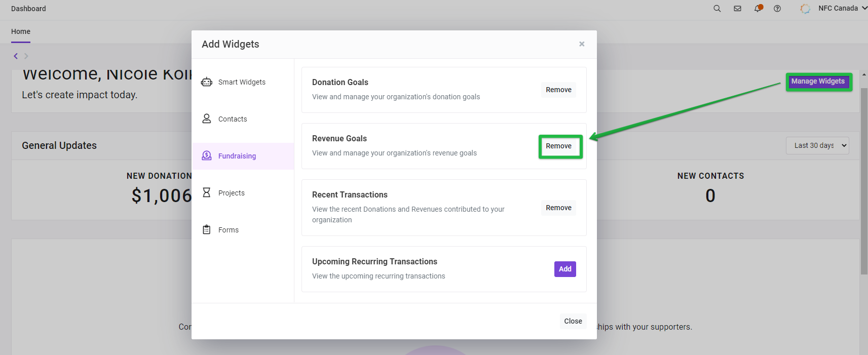Select the Contacts category
868x355 pixels.
[243, 119]
